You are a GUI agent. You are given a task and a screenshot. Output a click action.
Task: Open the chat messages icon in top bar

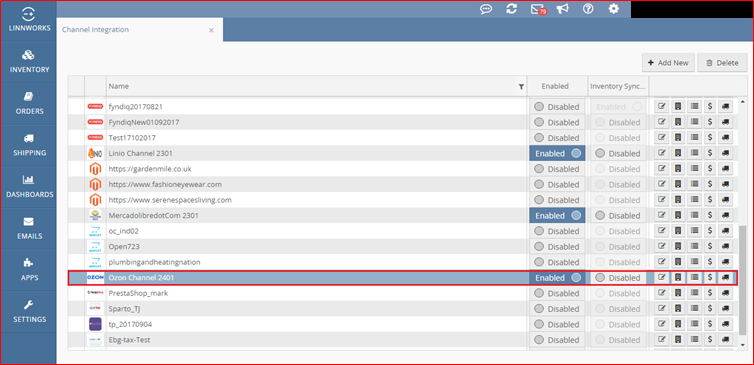click(x=487, y=9)
